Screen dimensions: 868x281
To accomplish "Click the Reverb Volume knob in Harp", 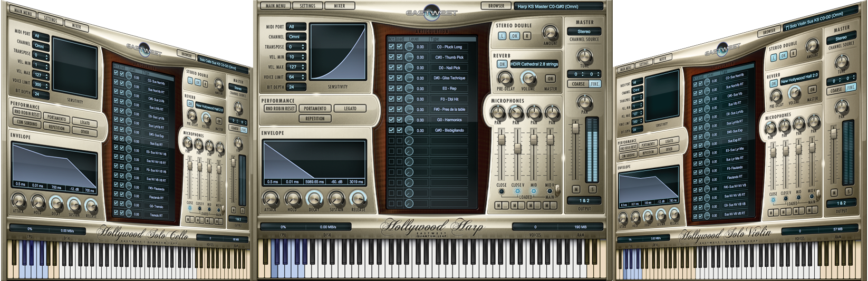I will click(528, 78).
